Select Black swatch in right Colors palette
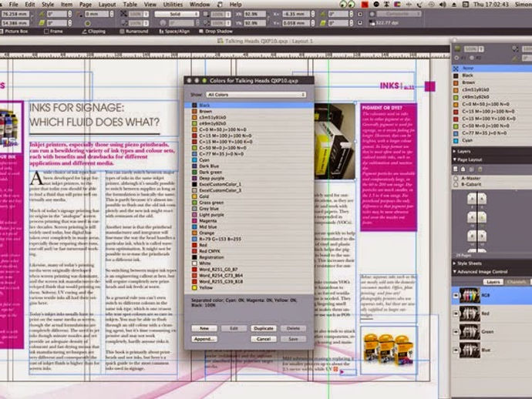 492,75
